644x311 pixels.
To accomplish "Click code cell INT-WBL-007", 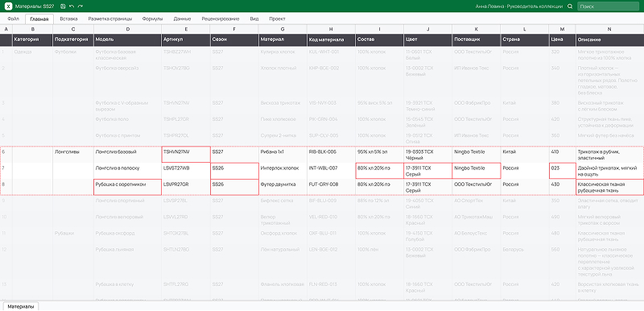I will click(x=331, y=171).
